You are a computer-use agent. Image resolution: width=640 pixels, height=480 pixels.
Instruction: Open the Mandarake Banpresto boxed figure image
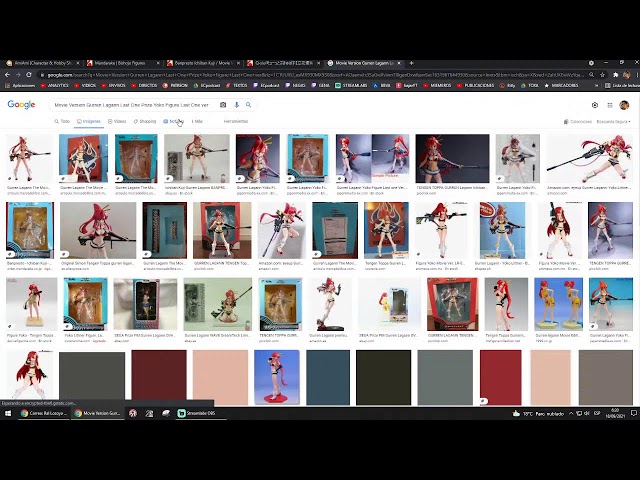click(30, 230)
